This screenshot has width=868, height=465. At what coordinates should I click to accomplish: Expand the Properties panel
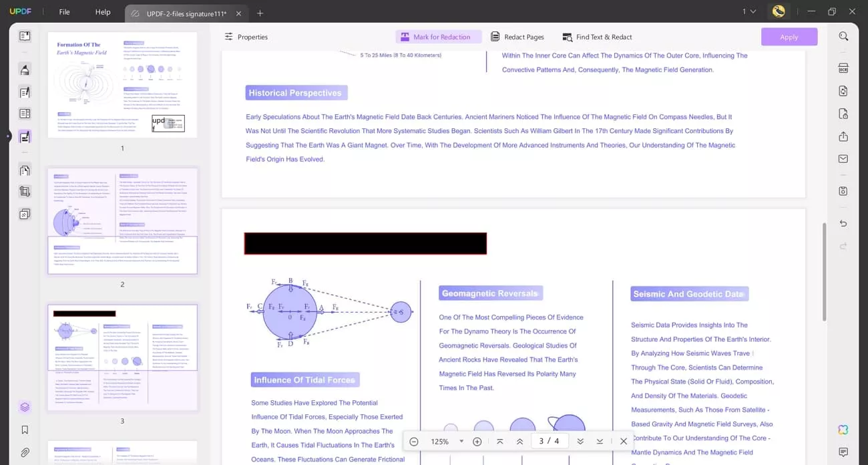[246, 37]
